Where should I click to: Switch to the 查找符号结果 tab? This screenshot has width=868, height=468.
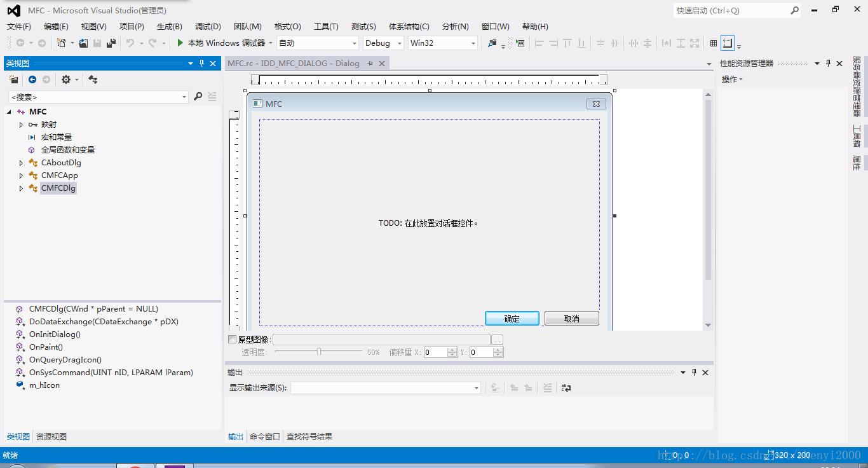(x=309, y=436)
